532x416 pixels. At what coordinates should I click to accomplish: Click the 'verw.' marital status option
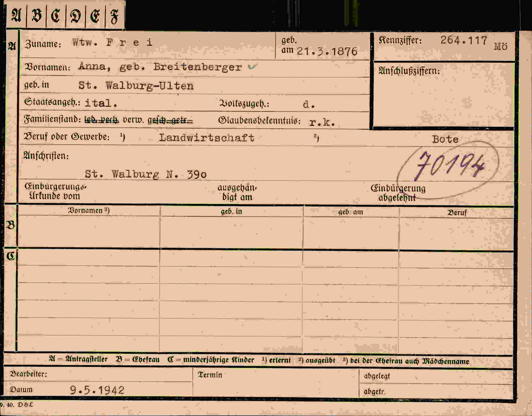tap(134, 120)
